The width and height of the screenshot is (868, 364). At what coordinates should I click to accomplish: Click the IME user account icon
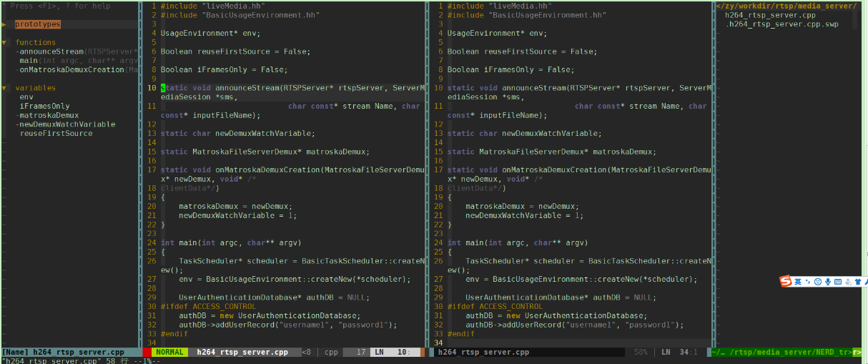tap(848, 282)
